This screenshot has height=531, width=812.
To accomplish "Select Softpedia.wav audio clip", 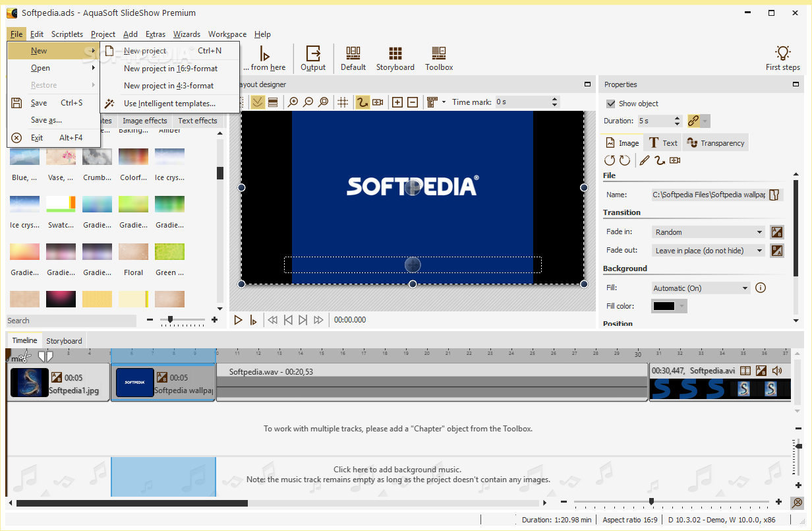I will click(x=432, y=381).
